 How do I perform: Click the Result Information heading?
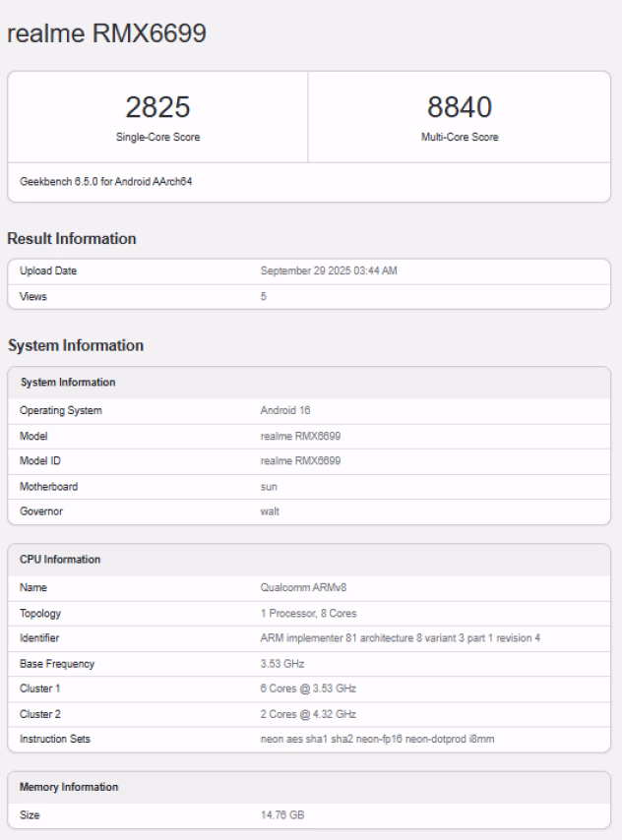tap(72, 239)
